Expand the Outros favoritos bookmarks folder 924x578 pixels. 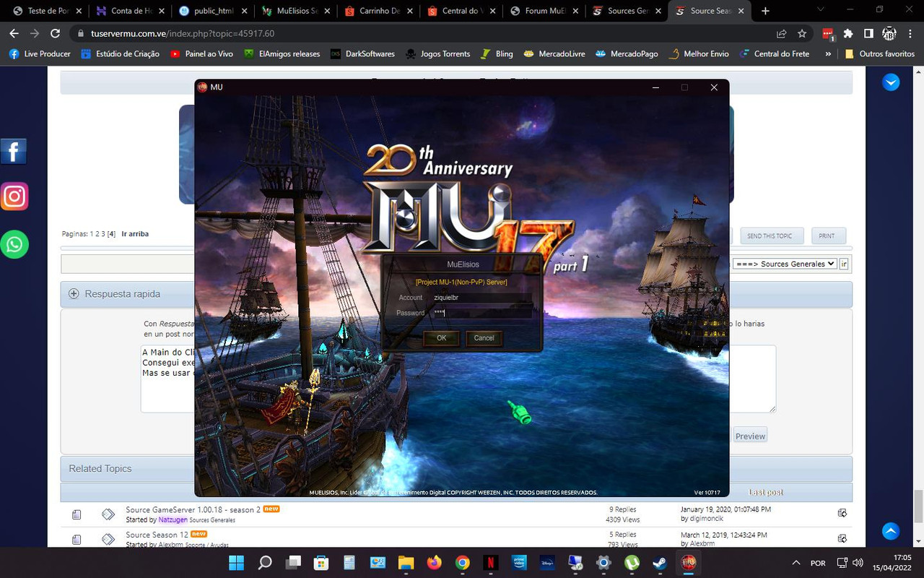click(x=879, y=53)
